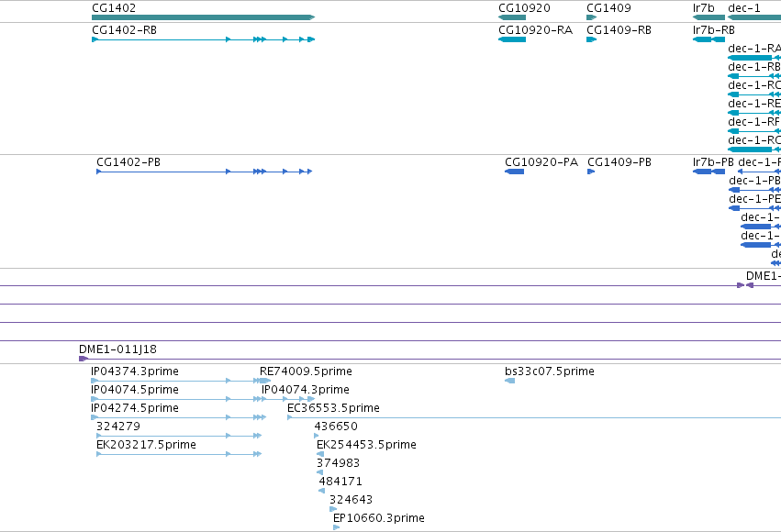Select EST label 324643

[351, 500]
